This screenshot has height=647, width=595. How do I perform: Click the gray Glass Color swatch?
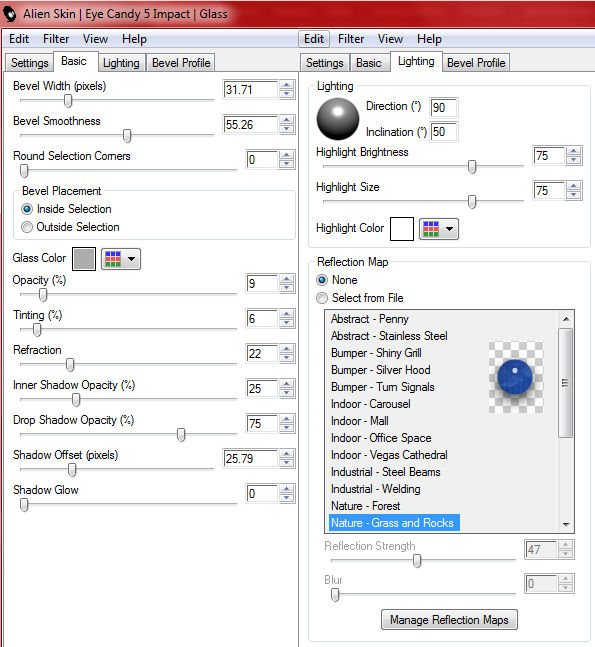pyautogui.click(x=84, y=259)
